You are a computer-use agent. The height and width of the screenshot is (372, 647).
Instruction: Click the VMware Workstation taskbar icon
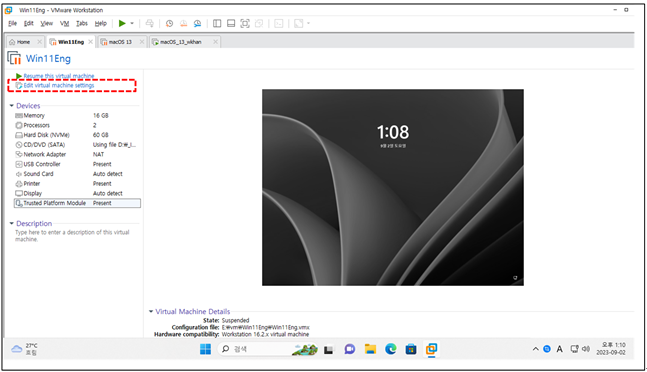point(432,349)
